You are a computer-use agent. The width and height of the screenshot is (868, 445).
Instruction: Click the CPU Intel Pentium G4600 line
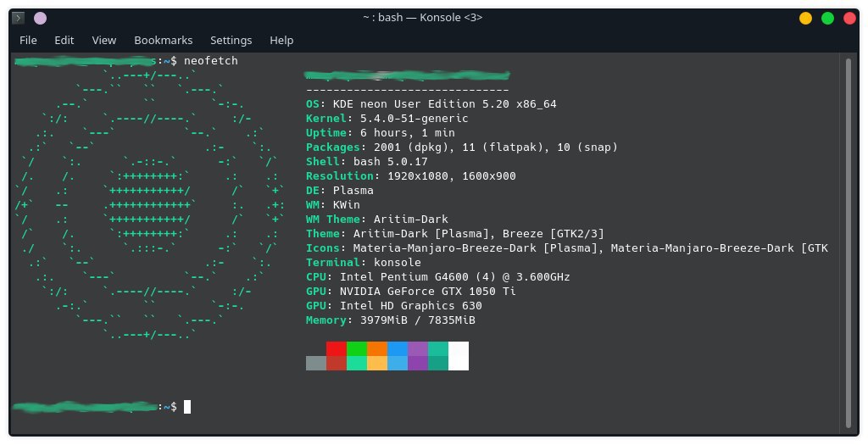[438, 276]
